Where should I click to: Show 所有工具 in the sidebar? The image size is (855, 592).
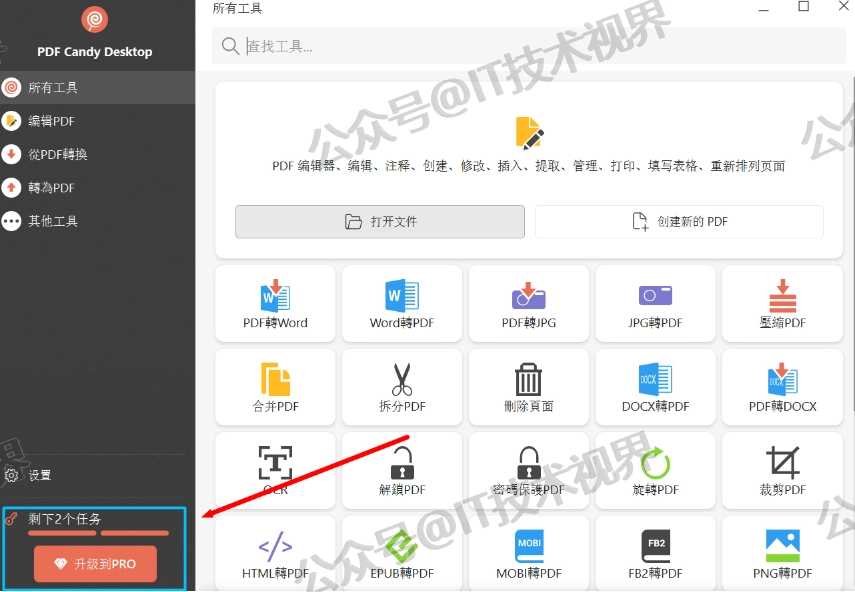pos(97,87)
